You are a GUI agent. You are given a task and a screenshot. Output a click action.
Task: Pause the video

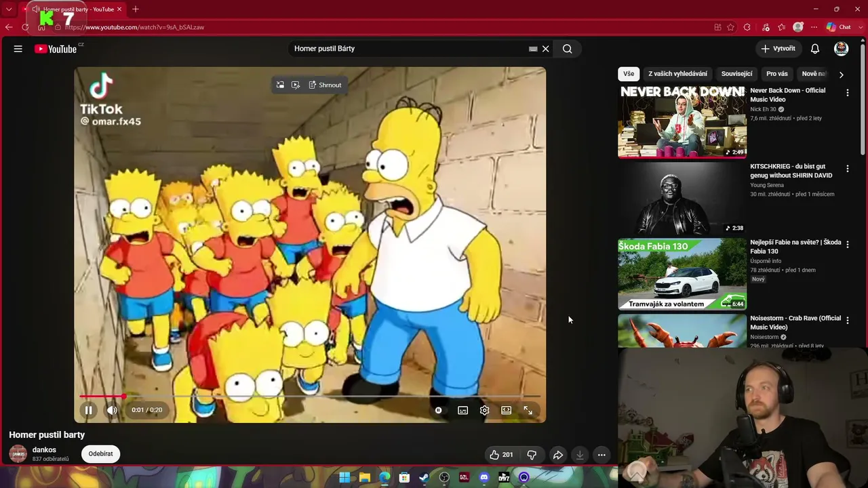88,410
